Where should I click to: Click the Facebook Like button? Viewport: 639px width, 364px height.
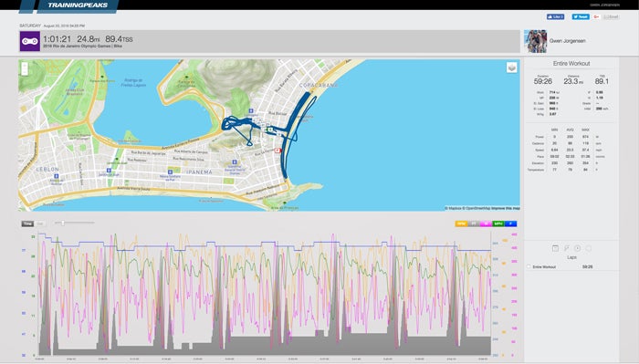555,16
